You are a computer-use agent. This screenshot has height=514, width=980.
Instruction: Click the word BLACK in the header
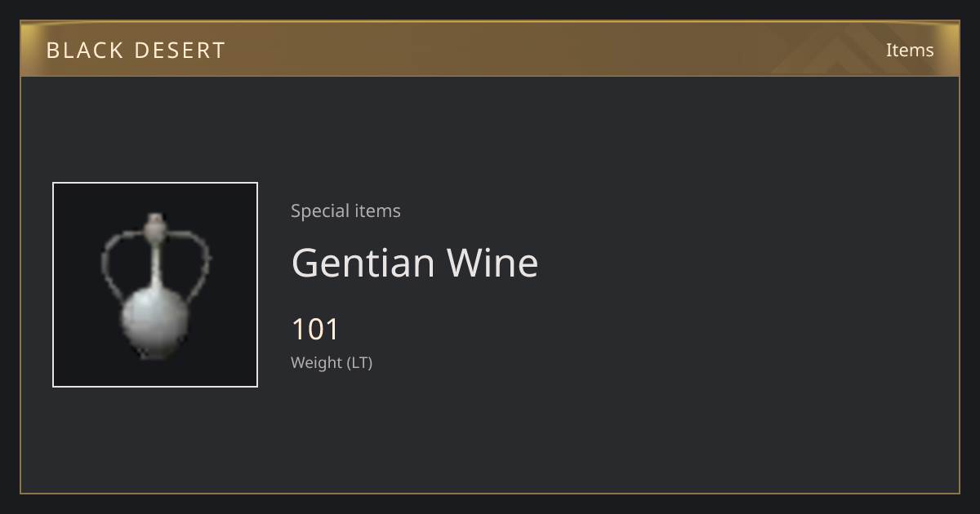coord(73,51)
